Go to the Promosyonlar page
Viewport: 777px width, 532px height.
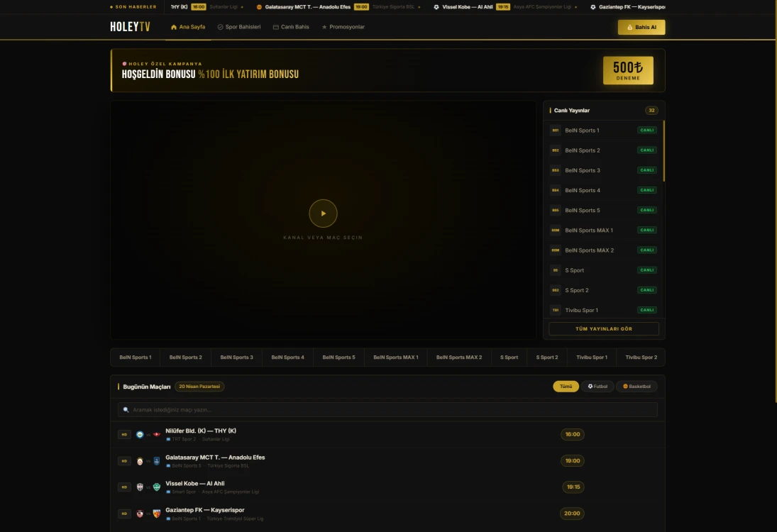point(343,27)
